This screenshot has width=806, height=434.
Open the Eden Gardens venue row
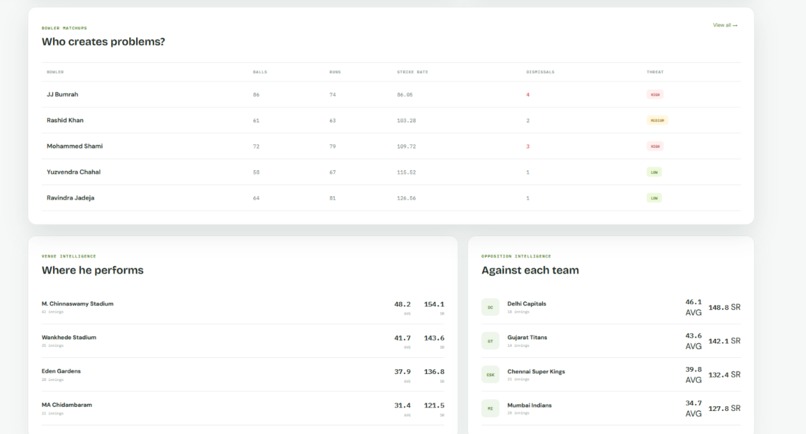[x=243, y=374]
